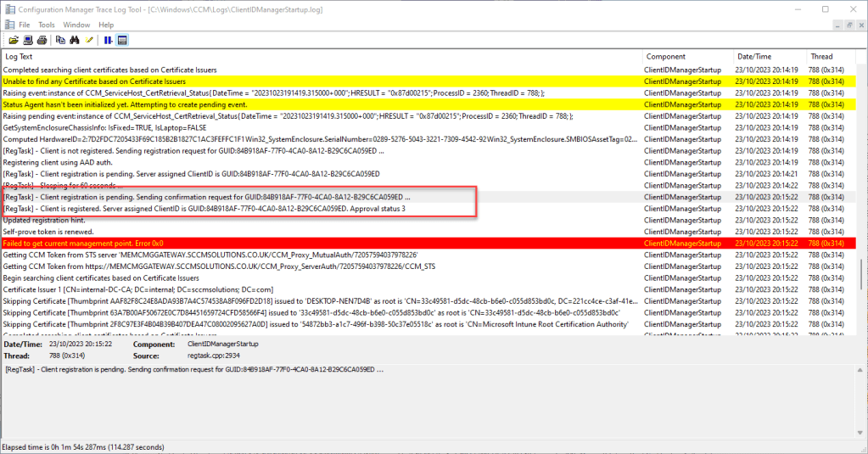The width and height of the screenshot is (868, 454).
Task: Pause log monitoring with the Pause icon
Action: pyautogui.click(x=108, y=40)
